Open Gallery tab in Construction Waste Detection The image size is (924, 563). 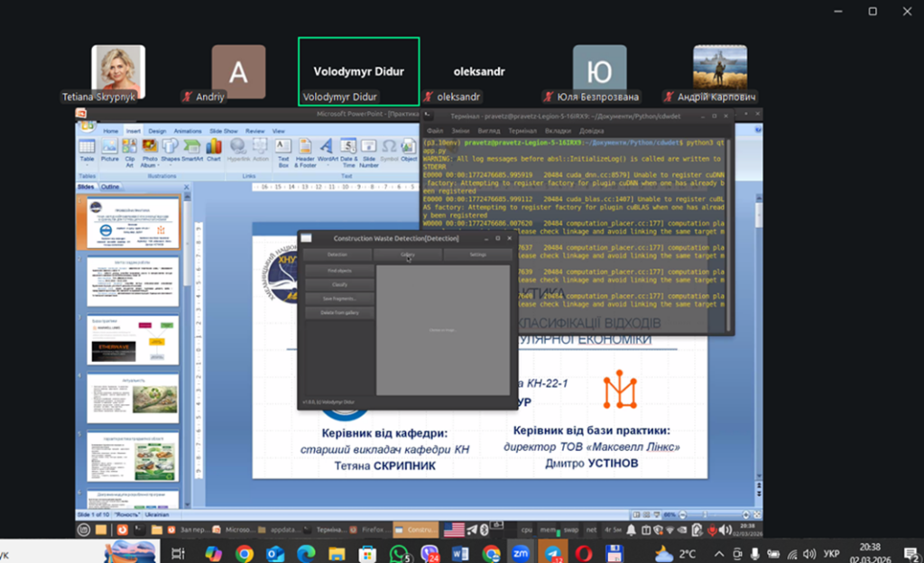point(408,255)
